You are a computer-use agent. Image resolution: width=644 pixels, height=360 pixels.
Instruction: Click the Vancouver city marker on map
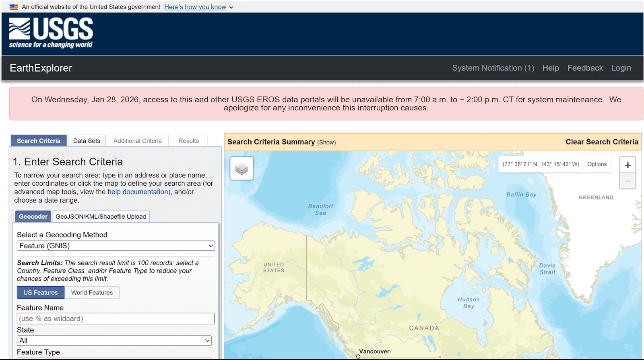[358, 356]
